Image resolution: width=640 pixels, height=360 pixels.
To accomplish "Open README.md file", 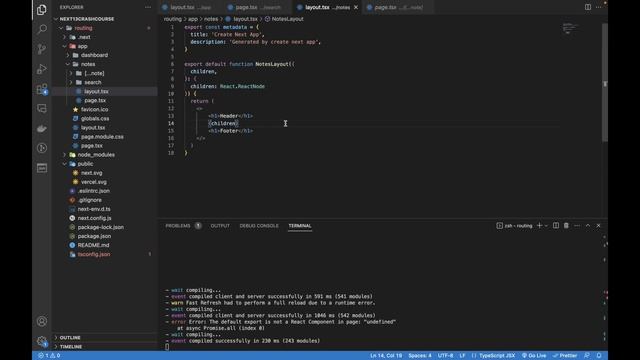I will tap(93, 245).
